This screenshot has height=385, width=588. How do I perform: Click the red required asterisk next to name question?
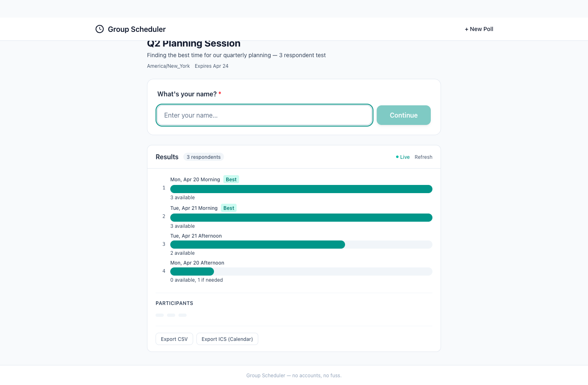pos(220,94)
